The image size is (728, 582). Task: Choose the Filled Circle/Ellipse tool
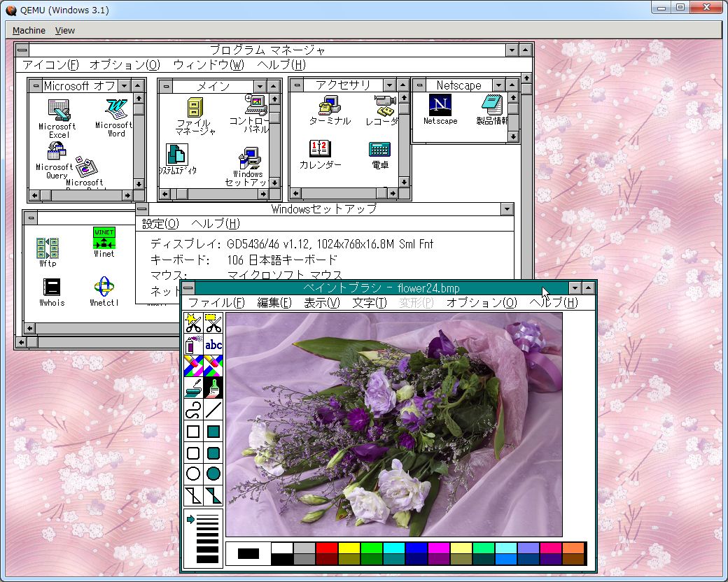pyautogui.click(x=213, y=474)
